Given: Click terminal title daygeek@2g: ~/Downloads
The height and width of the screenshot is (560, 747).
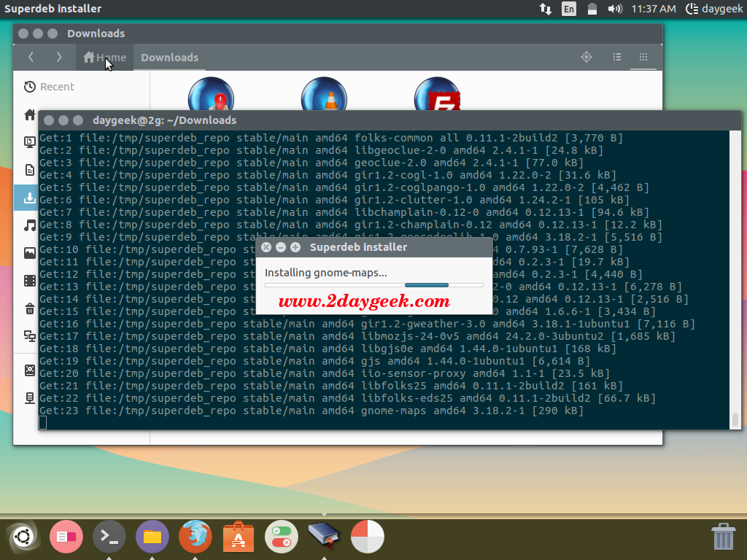Looking at the screenshot, I should 164,120.
